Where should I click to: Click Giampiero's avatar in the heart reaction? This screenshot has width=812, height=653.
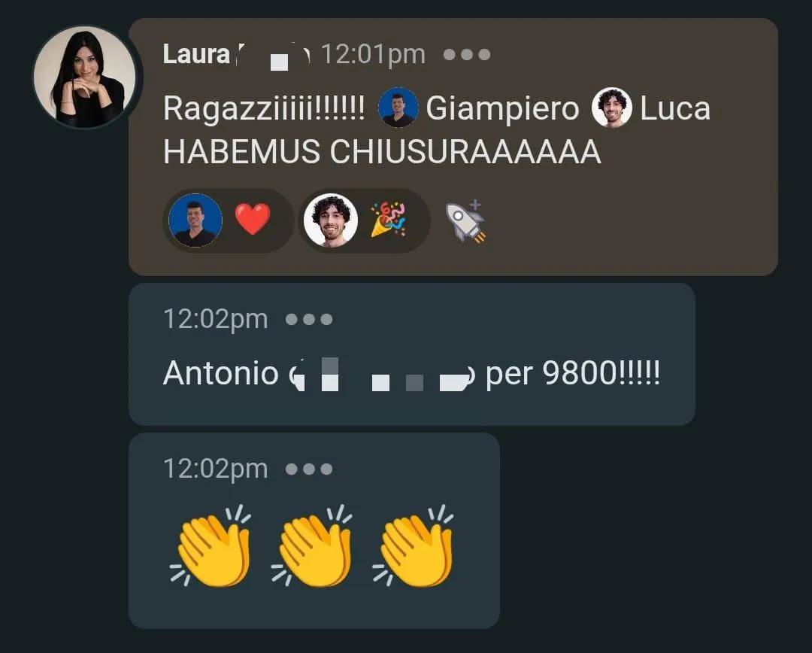pos(195,220)
